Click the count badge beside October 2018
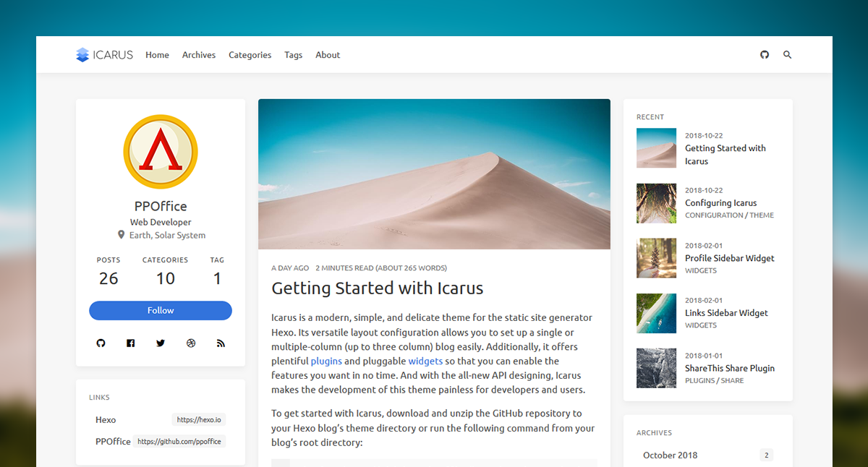Viewport: 868px width, 467px height. coord(767,455)
